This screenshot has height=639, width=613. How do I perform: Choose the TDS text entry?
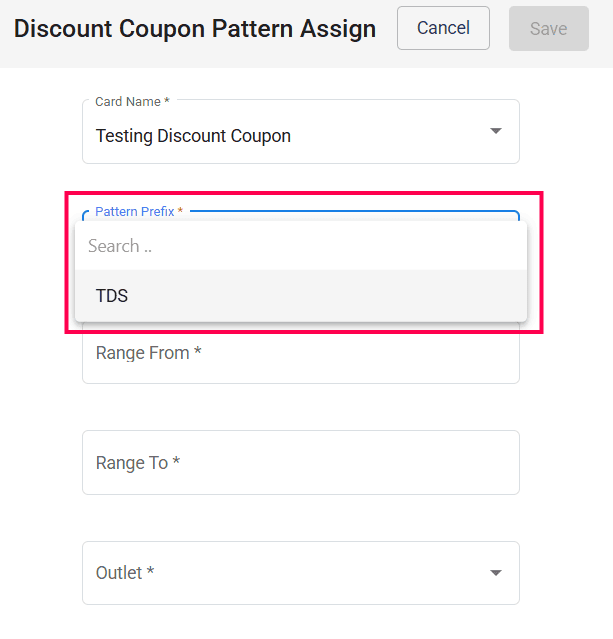click(x=112, y=296)
